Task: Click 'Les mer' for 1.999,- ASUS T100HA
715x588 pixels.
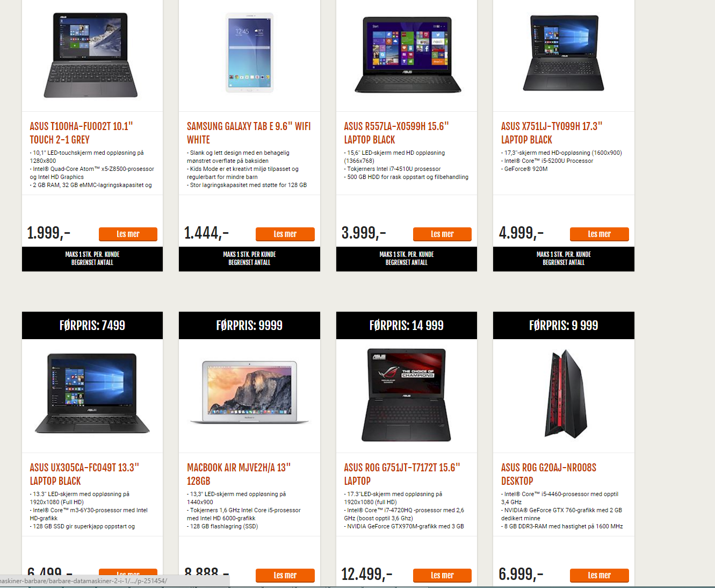Action: point(128,234)
